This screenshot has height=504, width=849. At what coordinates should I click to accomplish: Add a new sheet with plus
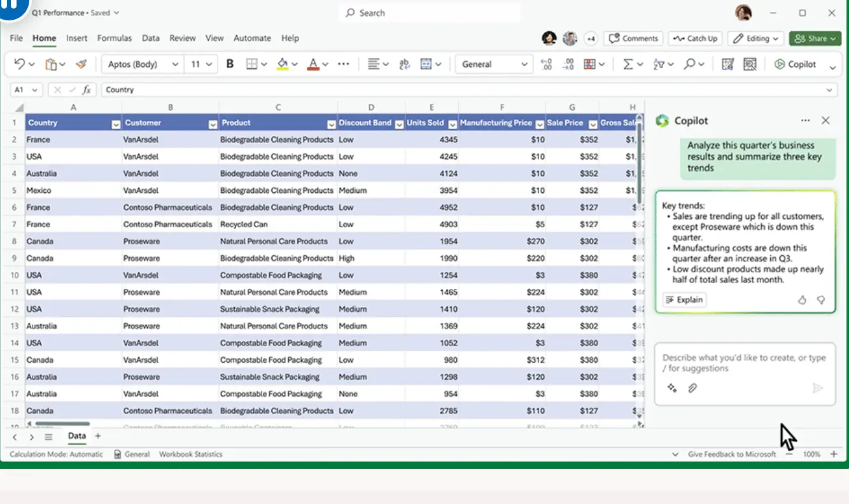(x=98, y=436)
